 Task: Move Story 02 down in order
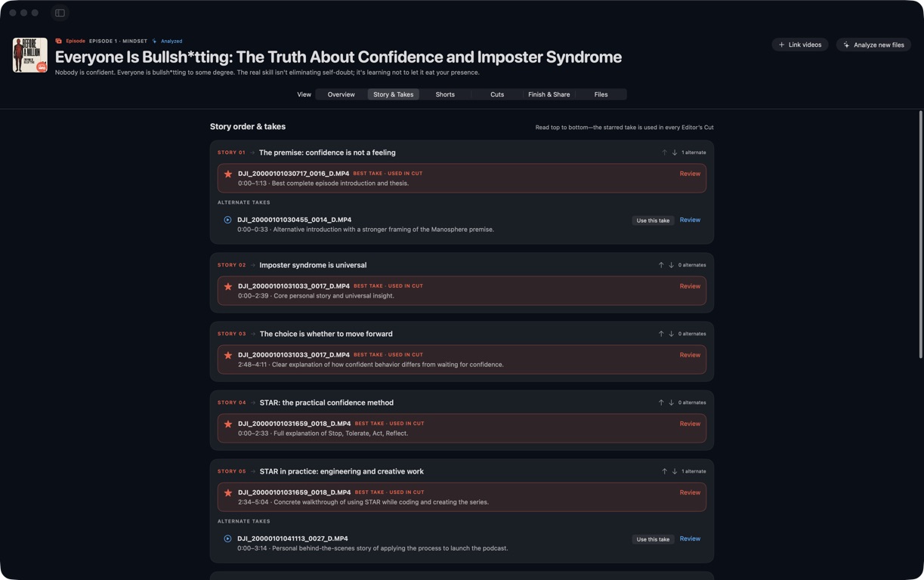point(671,265)
